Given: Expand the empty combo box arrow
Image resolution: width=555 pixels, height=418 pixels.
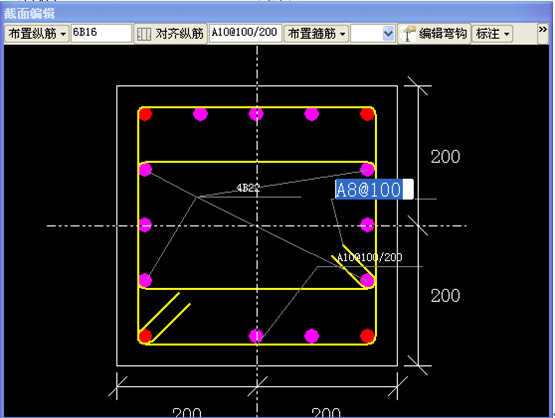Looking at the screenshot, I should click(x=388, y=34).
